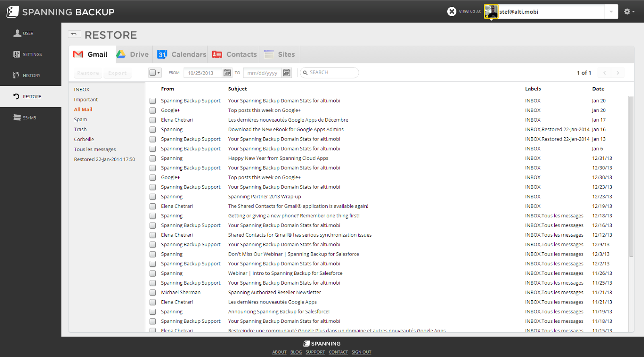Go to next page arrow

[617, 73]
